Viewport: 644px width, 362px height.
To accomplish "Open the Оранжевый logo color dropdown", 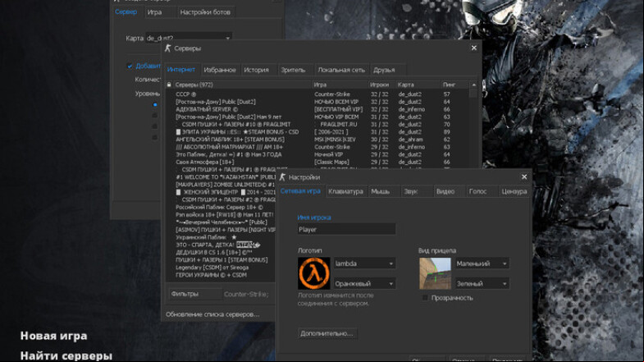I will point(364,283).
